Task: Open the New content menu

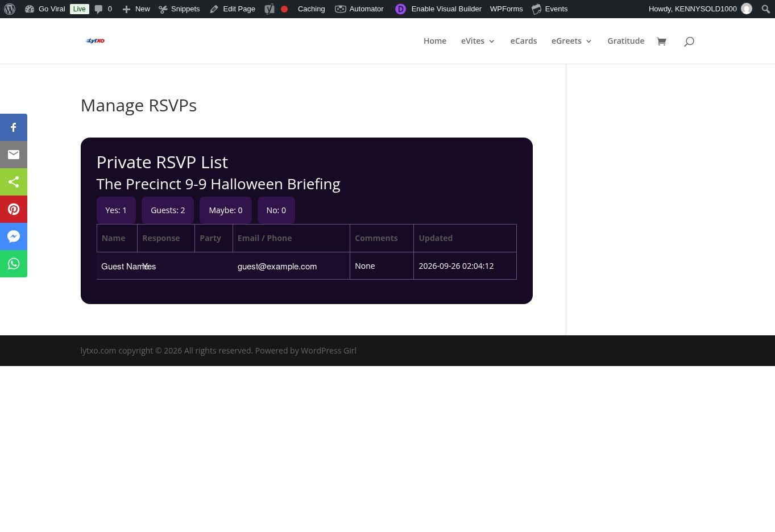Action: pyautogui.click(x=136, y=9)
